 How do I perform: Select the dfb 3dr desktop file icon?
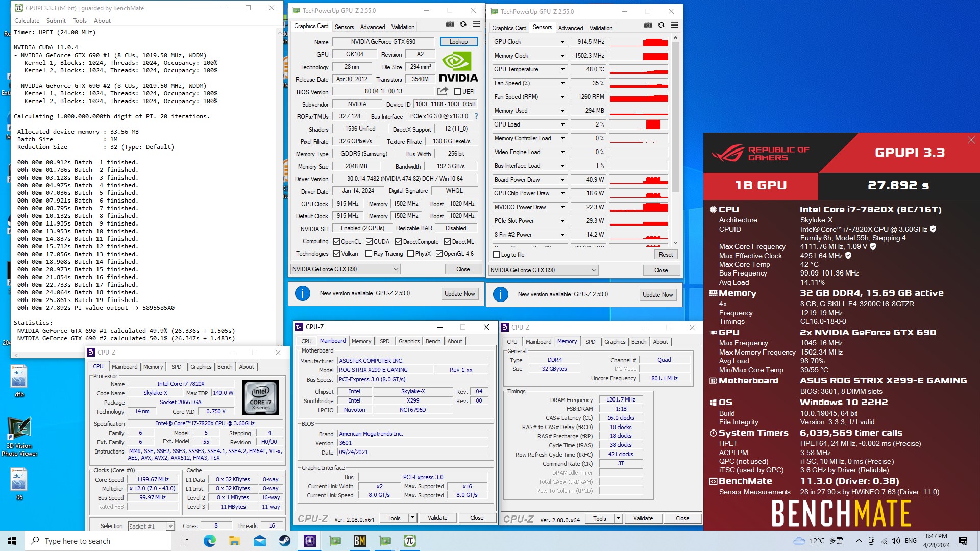(19, 381)
